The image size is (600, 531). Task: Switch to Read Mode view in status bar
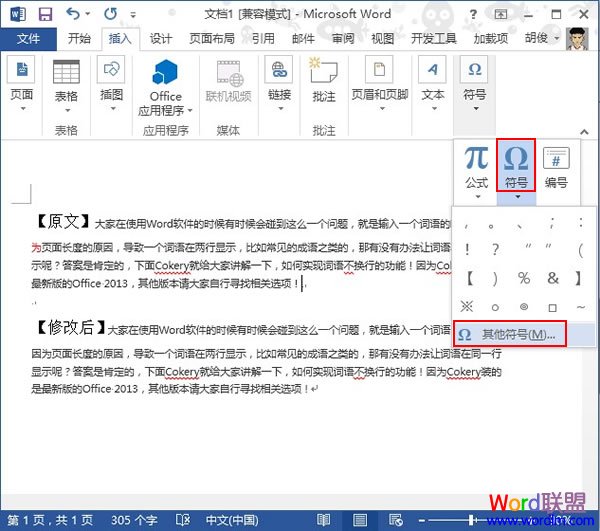tap(322, 520)
